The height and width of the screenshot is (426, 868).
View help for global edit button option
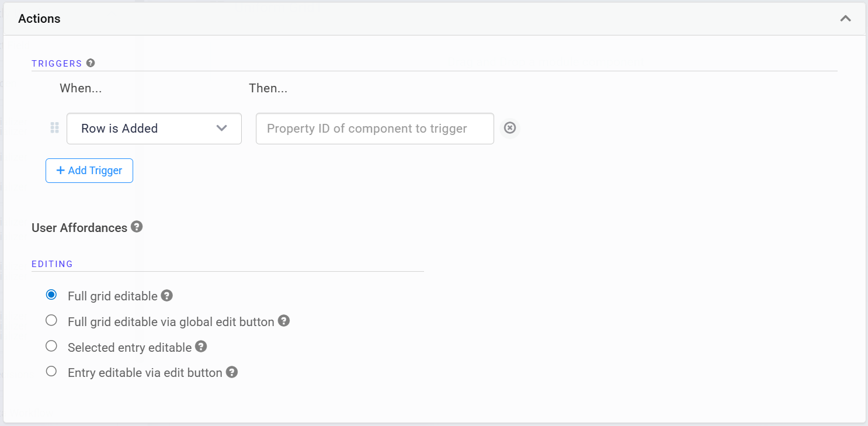[284, 320]
